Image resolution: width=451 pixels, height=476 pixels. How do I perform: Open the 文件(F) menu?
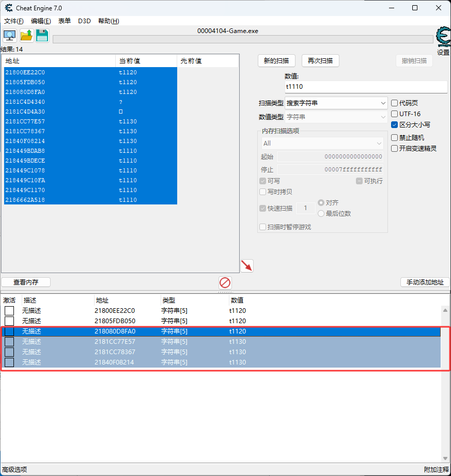coord(13,21)
